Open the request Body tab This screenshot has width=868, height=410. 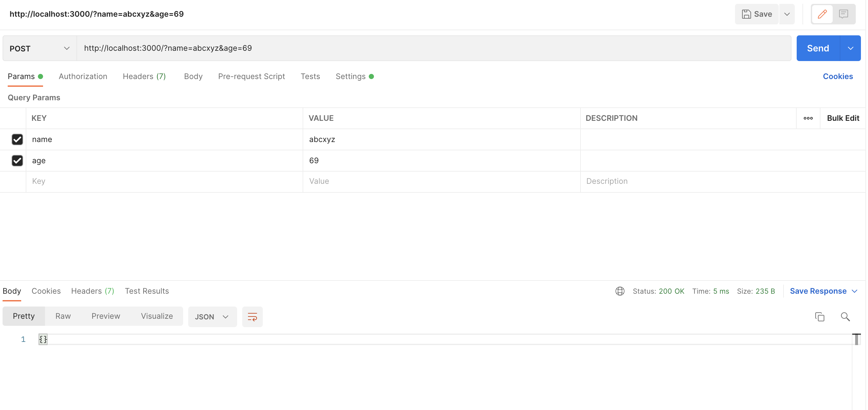pyautogui.click(x=193, y=76)
